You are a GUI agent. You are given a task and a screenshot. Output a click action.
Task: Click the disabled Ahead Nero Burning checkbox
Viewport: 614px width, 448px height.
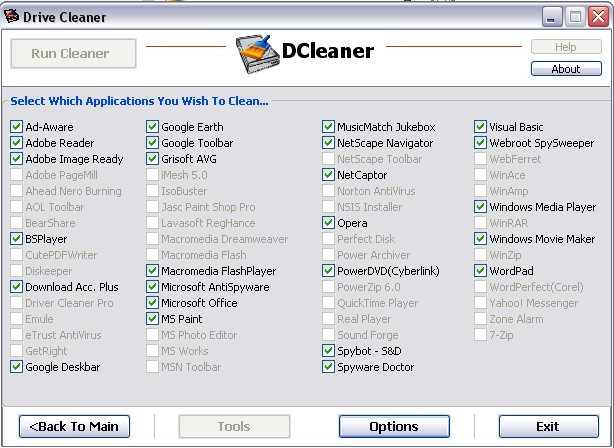[16, 191]
